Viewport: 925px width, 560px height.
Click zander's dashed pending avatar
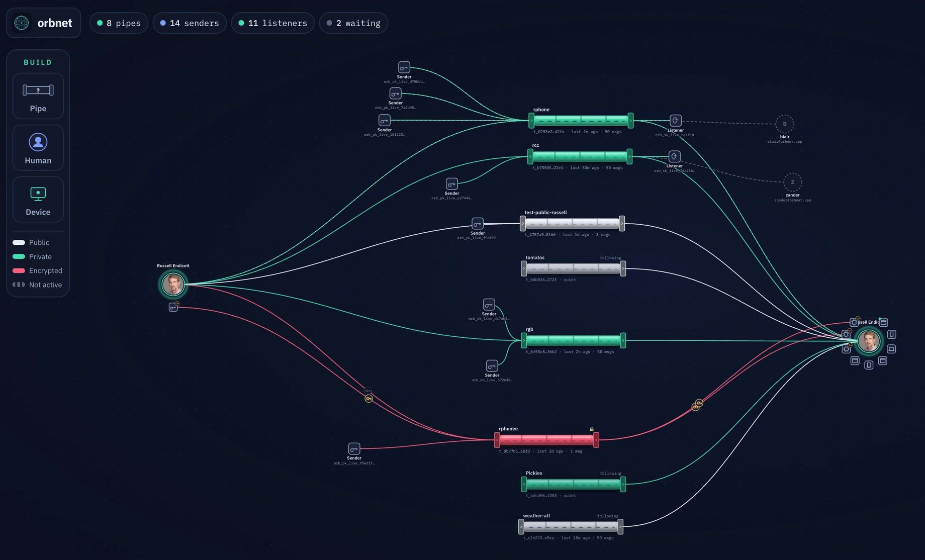(x=793, y=182)
